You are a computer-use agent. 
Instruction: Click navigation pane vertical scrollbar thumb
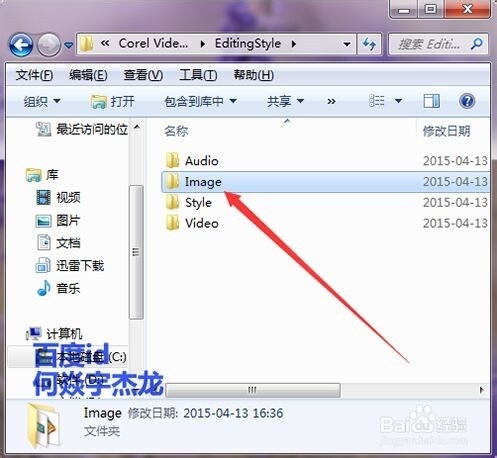pyautogui.click(x=136, y=252)
